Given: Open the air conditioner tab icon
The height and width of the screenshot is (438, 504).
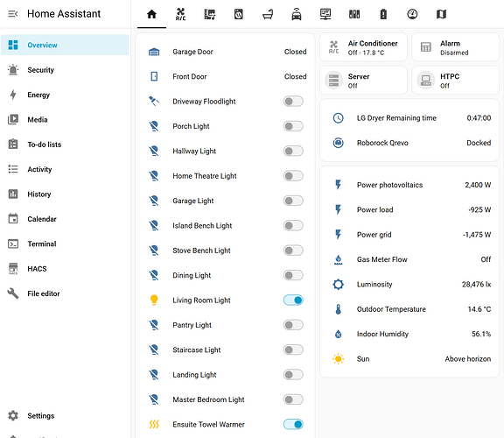Looking at the screenshot, I should (x=180, y=14).
